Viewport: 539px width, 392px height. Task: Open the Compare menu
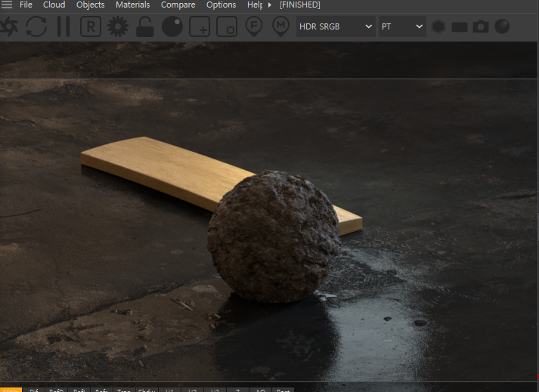pos(178,5)
